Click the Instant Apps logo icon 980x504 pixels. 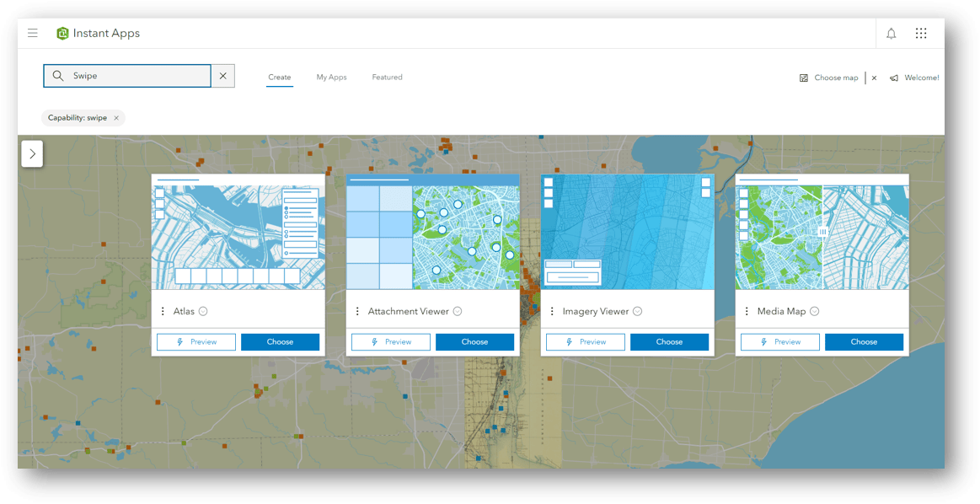click(x=62, y=33)
